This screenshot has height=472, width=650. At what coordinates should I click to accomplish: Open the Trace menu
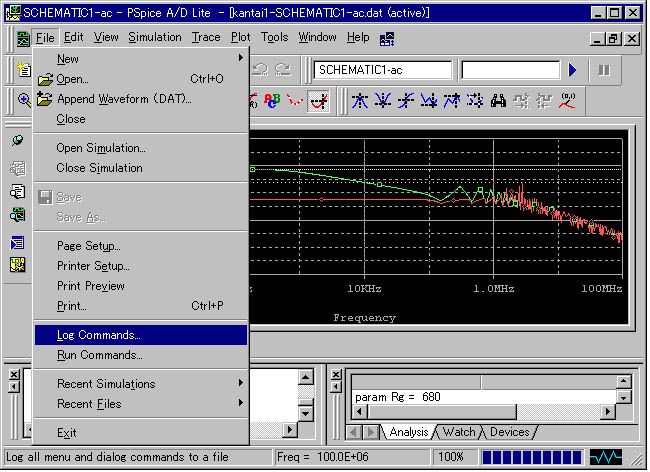[x=206, y=37]
